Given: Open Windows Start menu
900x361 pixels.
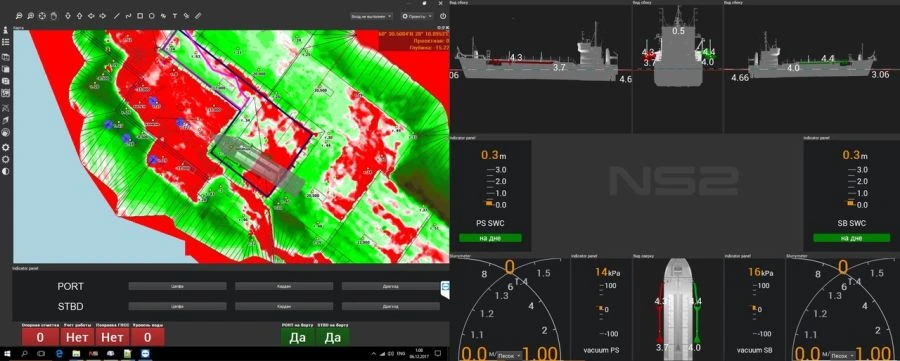Looking at the screenshot, I should [7, 354].
